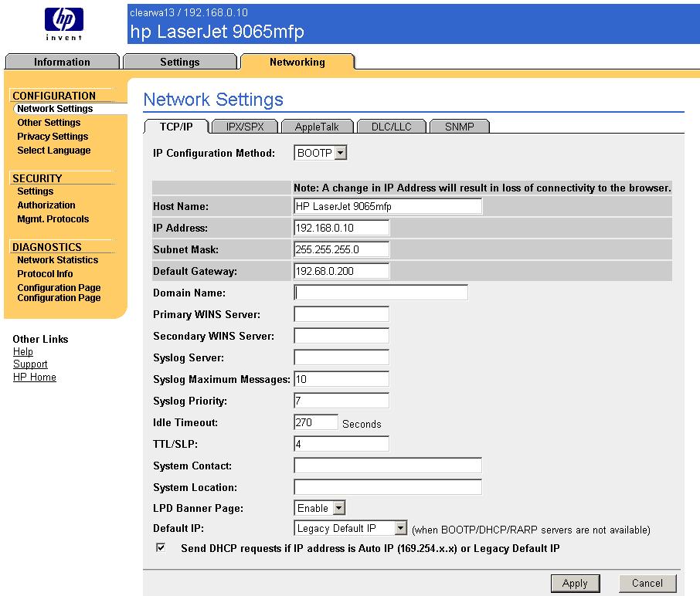Screen dimensions: 700x596
Task: Switch to the AppleTalk sub-tab
Action: (x=317, y=127)
